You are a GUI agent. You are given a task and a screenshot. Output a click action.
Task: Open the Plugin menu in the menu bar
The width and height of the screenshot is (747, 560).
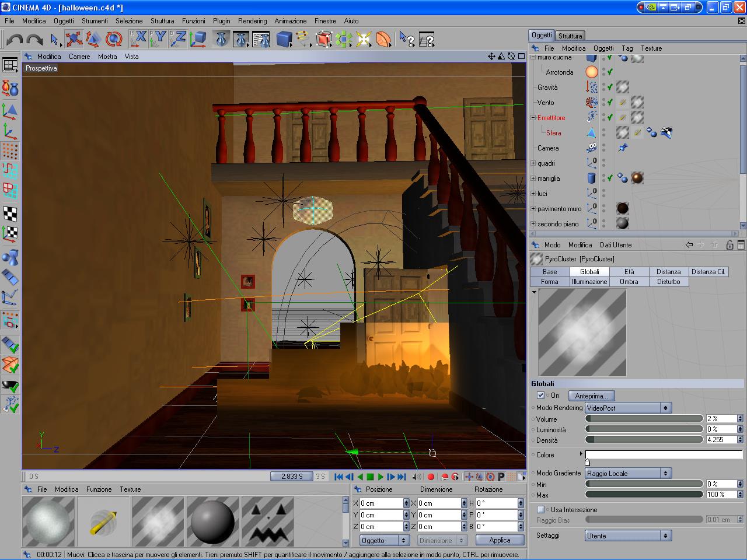221,21
